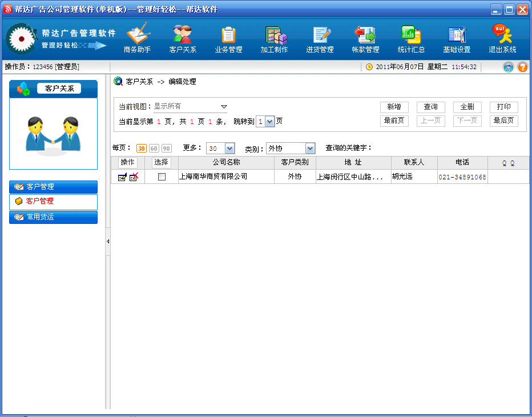Open the 跳转到 page number dropdown
Viewport: 532px width, 417px height.
click(270, 122)
